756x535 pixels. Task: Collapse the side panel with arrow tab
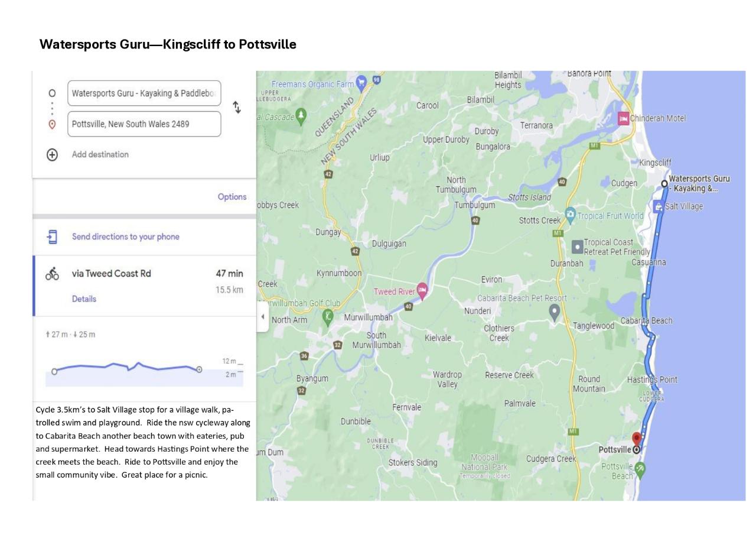(263, 317)
